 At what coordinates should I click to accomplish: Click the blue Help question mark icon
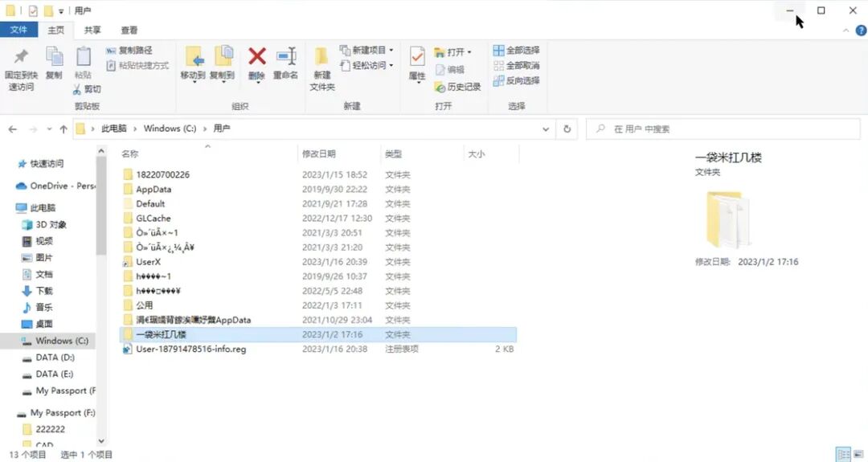(x=861, y=31)
